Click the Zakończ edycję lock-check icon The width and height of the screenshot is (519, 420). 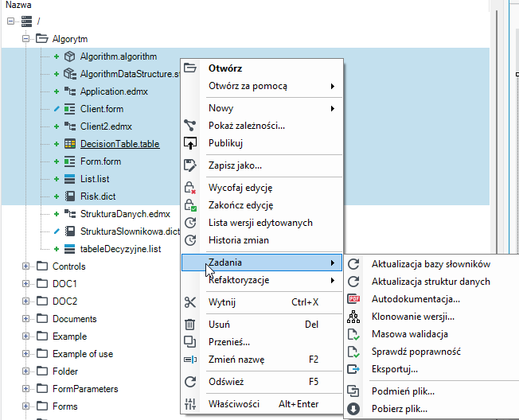pyautogui.click(x=190, y=205)
